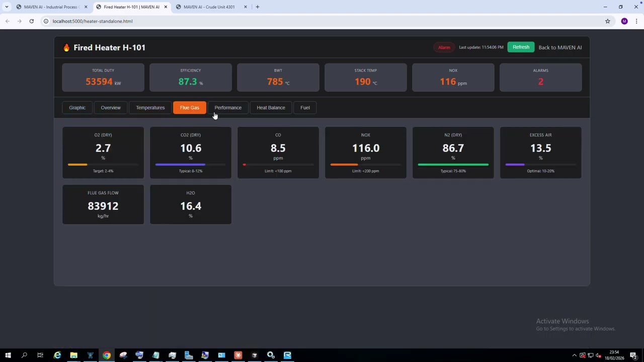Click the Stack Temp 190 °C card
This screenshot has height=362, width=644.
click(x=366, y=77)
